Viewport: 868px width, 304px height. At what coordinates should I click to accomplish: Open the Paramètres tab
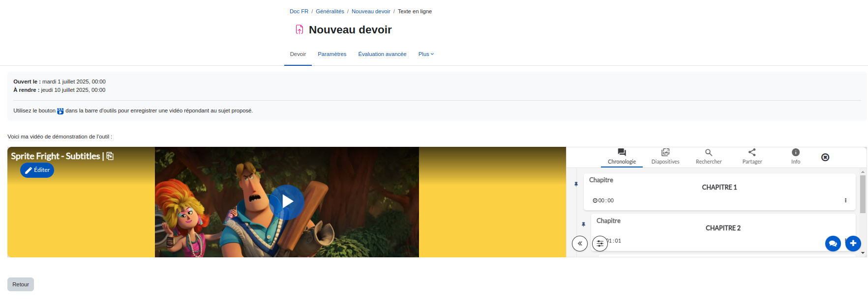coord(332,54)
